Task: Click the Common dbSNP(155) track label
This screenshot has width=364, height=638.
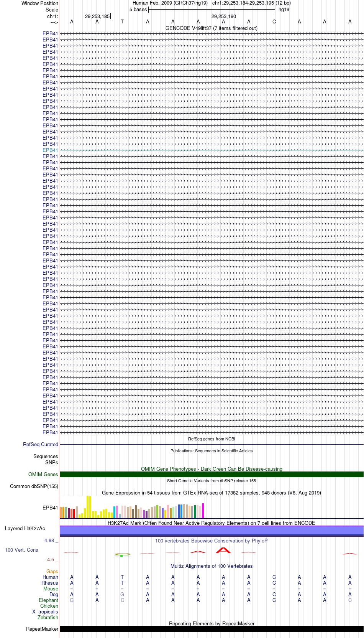Action: point(34,486)
